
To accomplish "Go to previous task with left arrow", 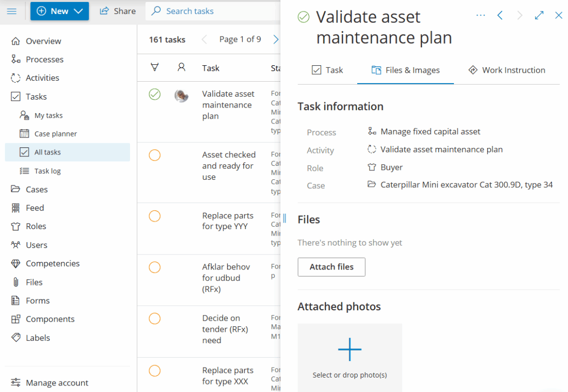I will [500, 15].
